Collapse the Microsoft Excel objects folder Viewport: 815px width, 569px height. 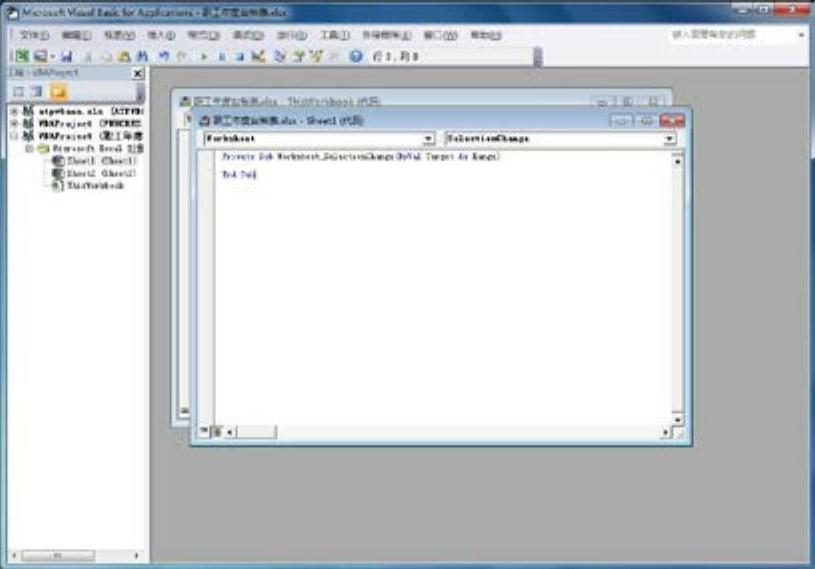point(29,149)
